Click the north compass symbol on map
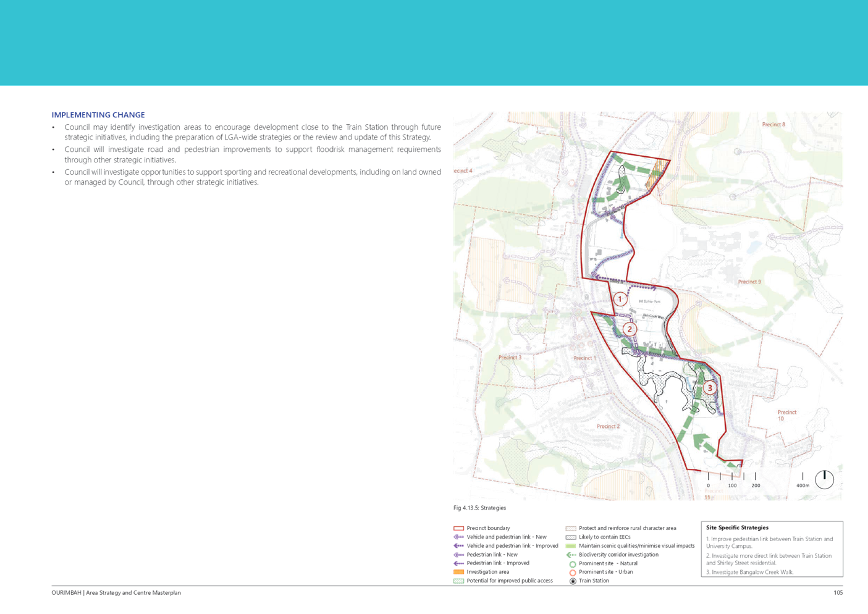Image resolution: width=868 pixels, height=614 pixels. click(x=824, y=479)
